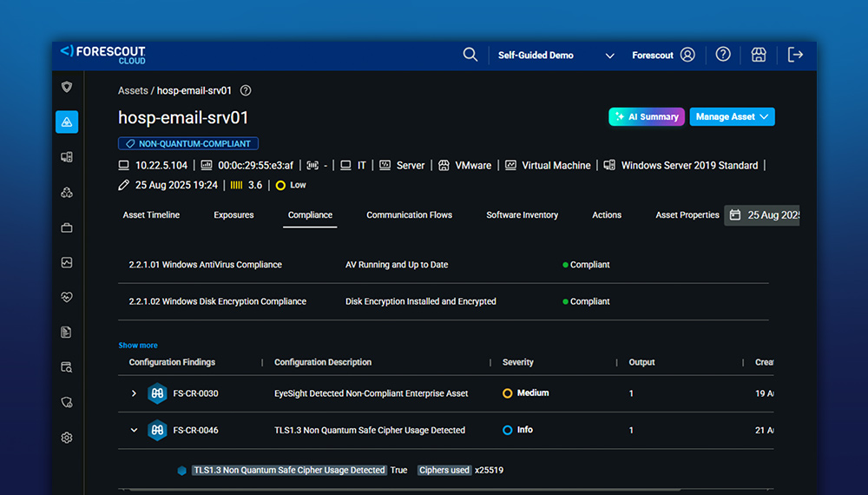Click the Assets breadcrumb link

133,90
